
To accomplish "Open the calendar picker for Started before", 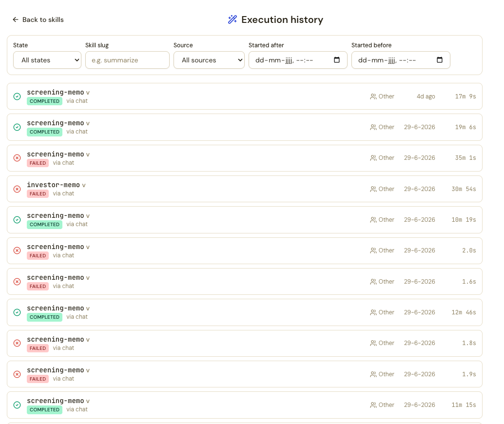I will (440, 60).
